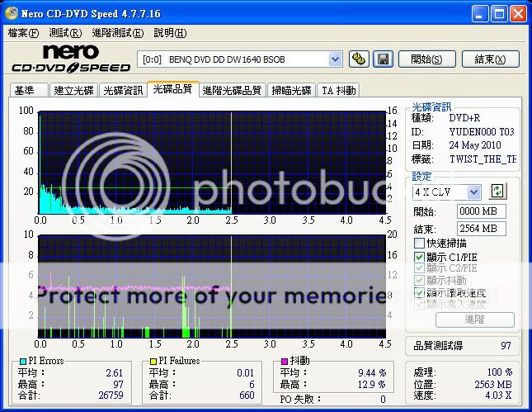Toggle the 顯示 C2/PIE checkbox

tap(419, 268)
